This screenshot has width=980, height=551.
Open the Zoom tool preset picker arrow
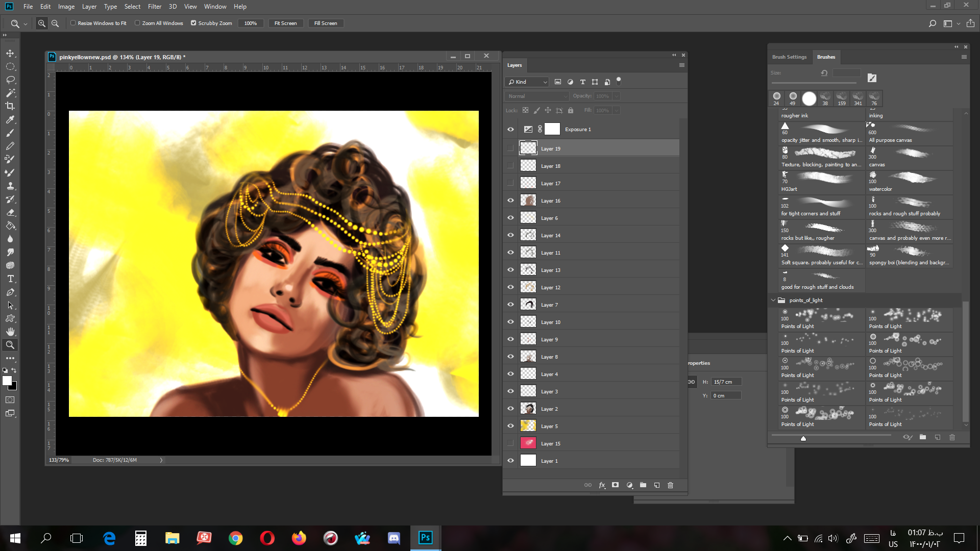(x=26, y=24)
